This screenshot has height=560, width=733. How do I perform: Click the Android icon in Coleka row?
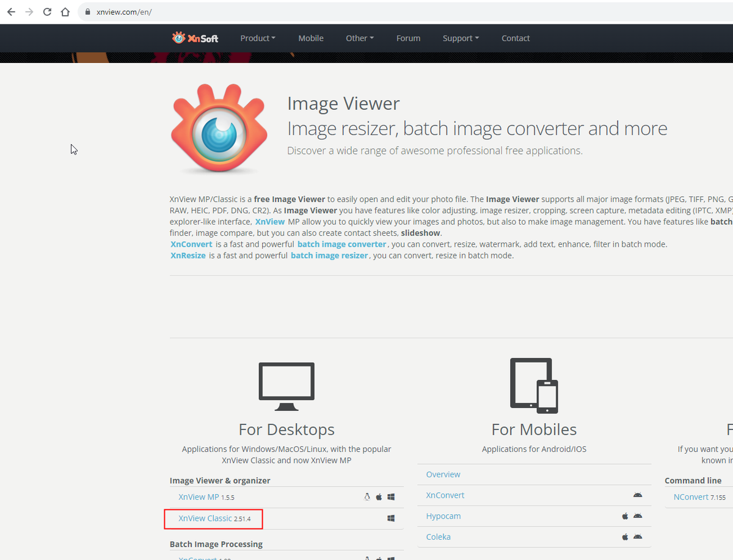point(638,537)
